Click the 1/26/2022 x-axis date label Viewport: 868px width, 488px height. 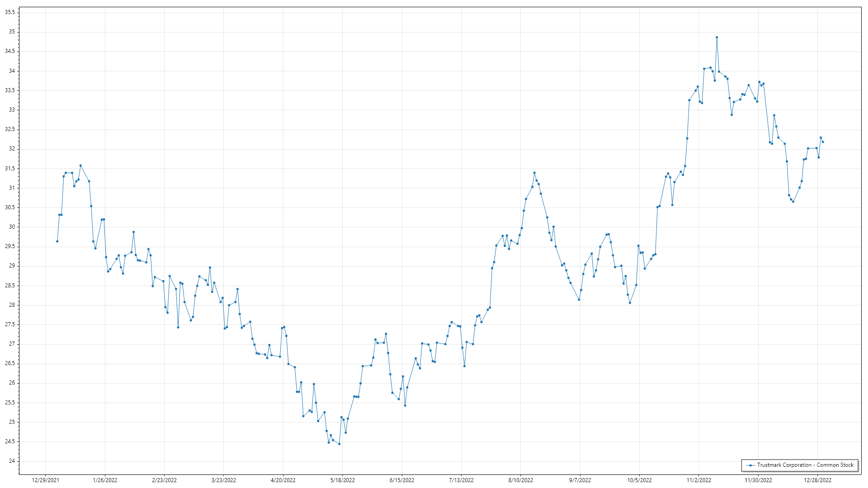click(105, 480)
